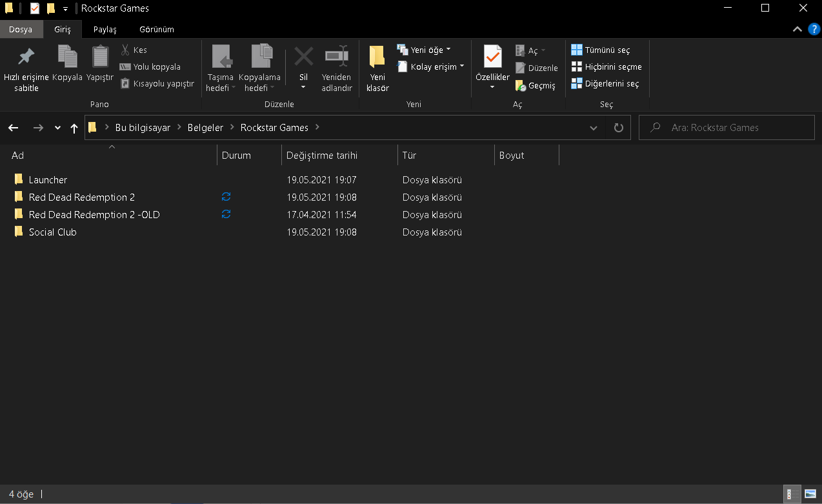Screen dimensions: 822x504
Task: Sort by the Boyut column header
Action: [x=526, y=155]
